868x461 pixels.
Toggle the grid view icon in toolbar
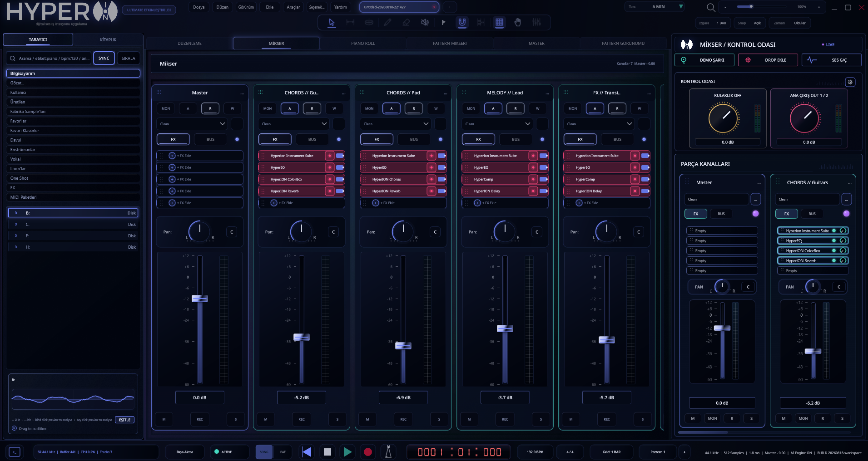pyautogui.click(x=499, y=22)
